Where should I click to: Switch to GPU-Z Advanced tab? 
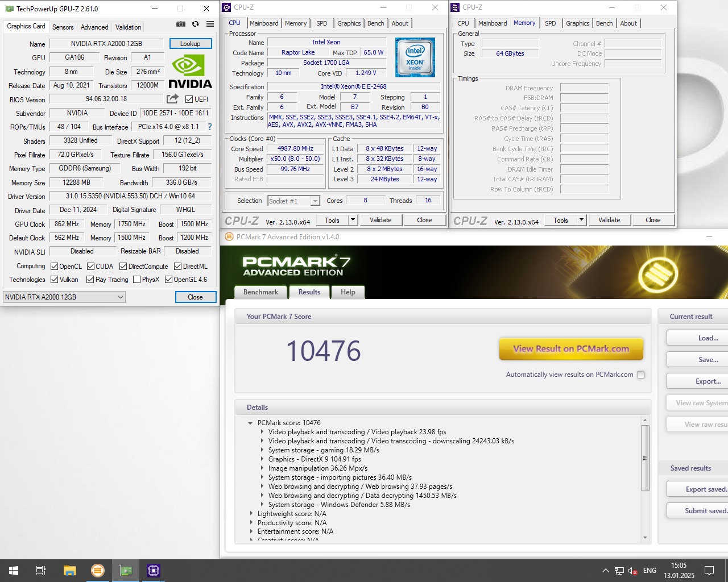point(94,27)
